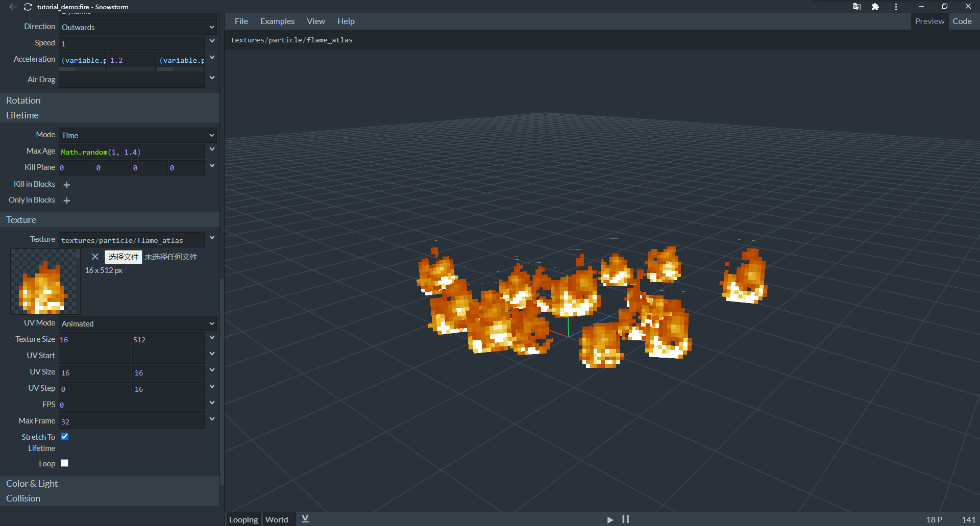Expand the Color & Light section
This screenshot has height=526, width=980.
[x=110, y=484]
